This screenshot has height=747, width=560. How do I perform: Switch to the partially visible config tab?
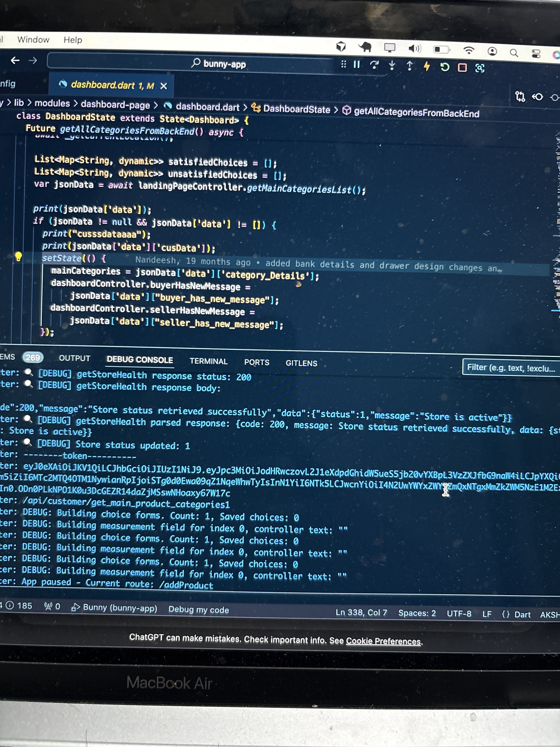point(8,83)
